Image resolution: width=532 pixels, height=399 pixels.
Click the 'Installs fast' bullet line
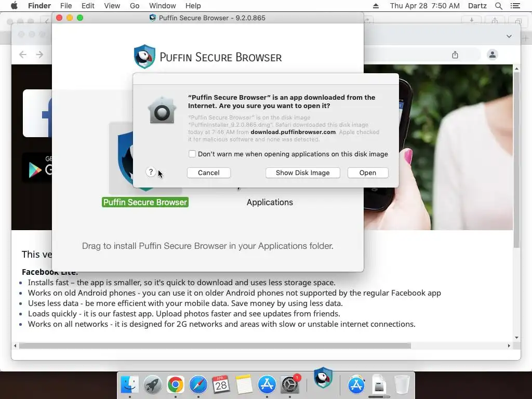tap(181, 282)
